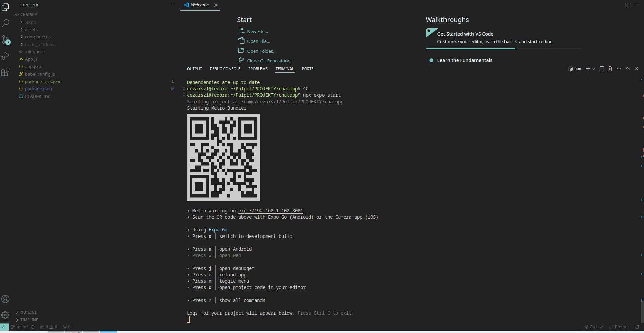The image size is (644, 333).
Task: Split the terminal panel
Action: (602, 69)
